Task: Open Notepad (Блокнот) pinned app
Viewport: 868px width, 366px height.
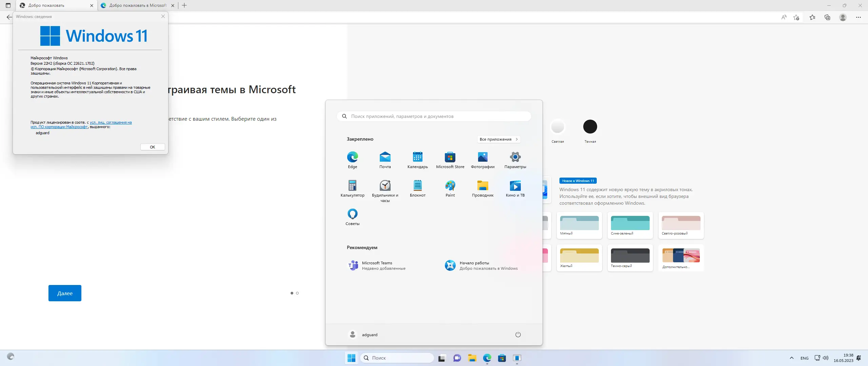Action: (417, 186)
